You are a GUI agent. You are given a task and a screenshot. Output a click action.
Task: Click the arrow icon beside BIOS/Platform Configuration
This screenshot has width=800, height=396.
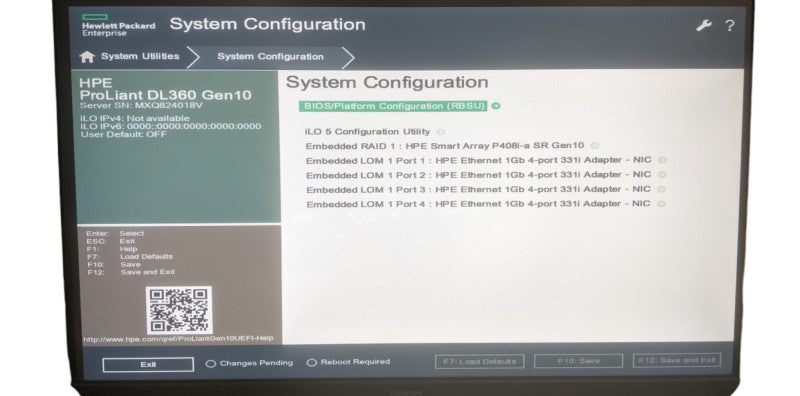coord(496,106)
